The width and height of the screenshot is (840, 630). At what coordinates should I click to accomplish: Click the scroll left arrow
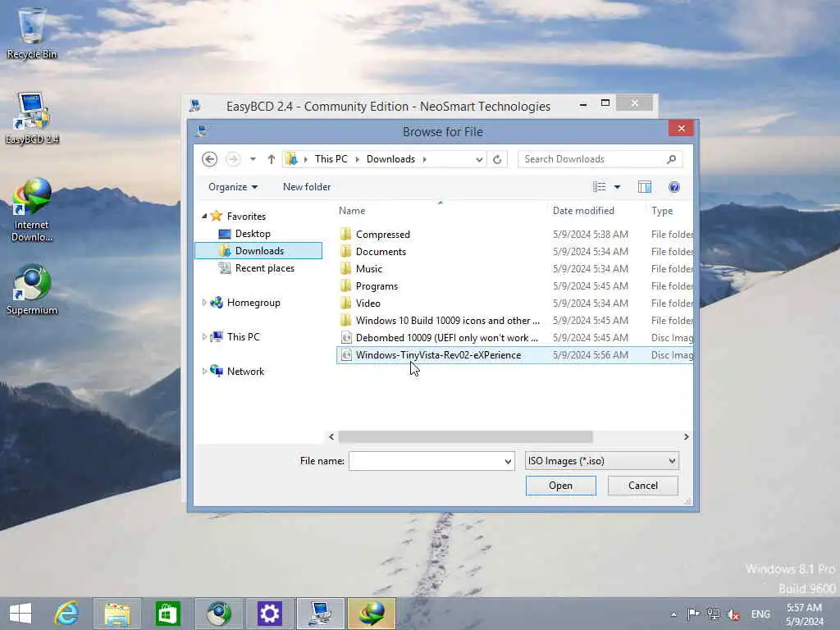click(331, 437)
